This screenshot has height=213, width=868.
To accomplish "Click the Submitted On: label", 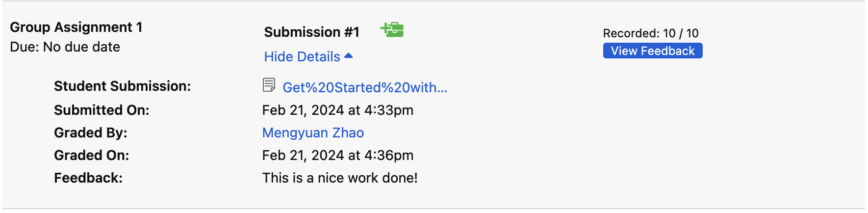I will tap(102, 110).
